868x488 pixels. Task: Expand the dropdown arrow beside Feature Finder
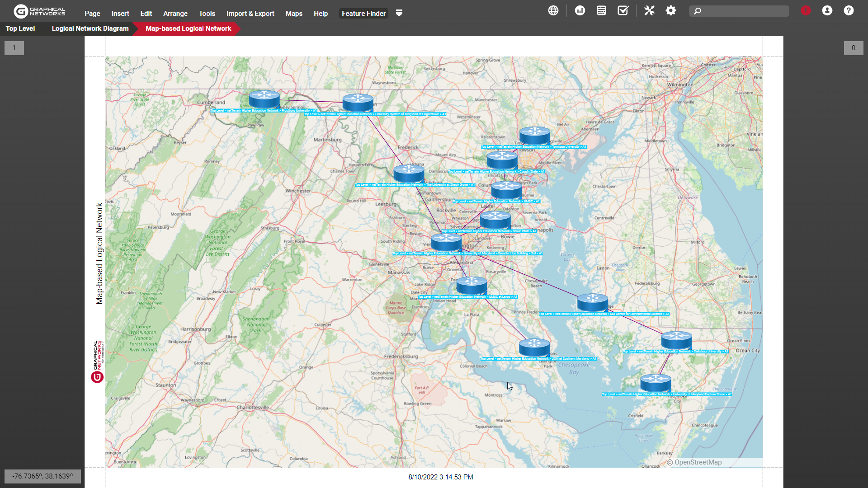click(x=399, y=13)
